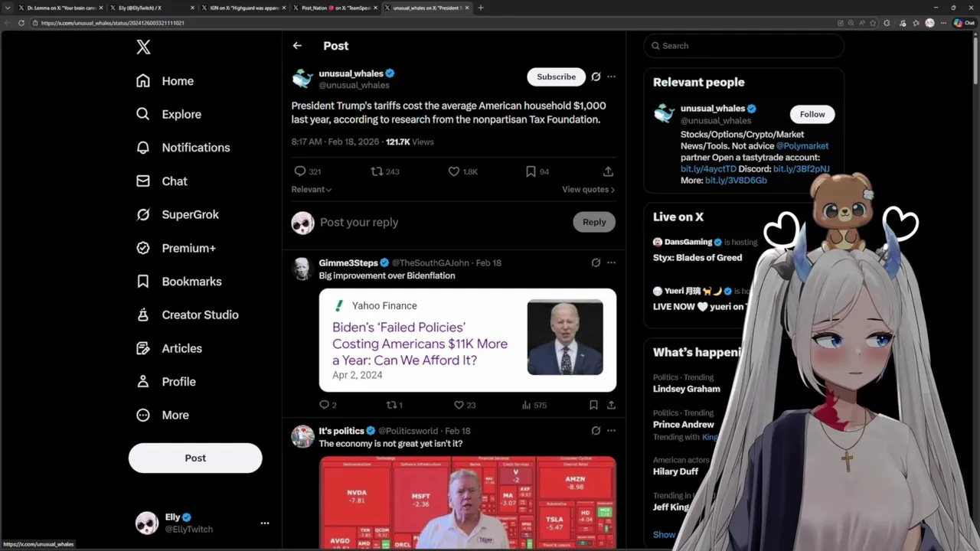Click Grok icon on Gimme3Steps reply
980x551 pixels.
596,262
